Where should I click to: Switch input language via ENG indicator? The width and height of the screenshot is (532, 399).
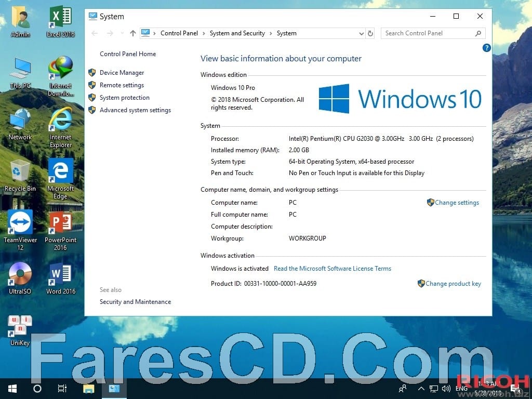pyautogui.click(x=461, y=389)
